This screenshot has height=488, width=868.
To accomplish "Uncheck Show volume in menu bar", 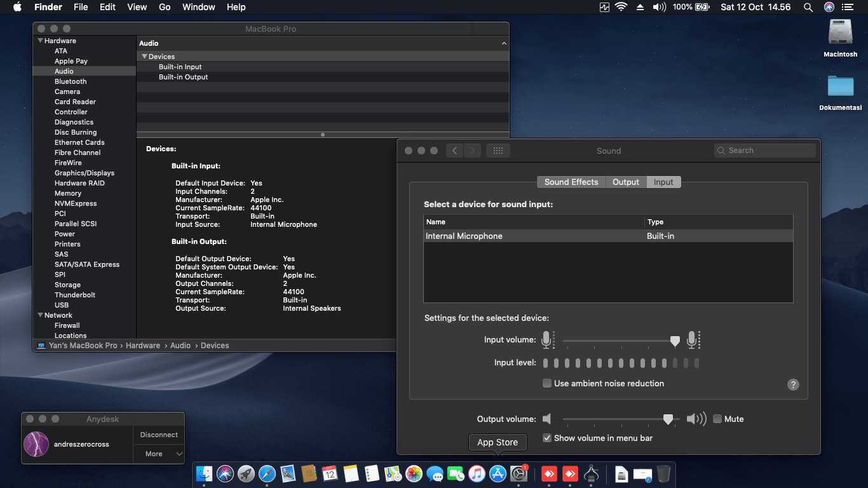I will tap(546, 438).
